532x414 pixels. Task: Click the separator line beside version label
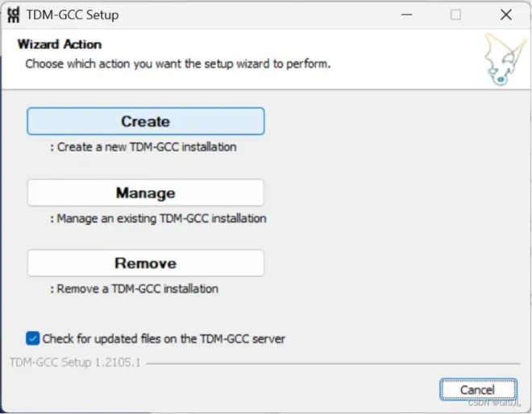334,363
